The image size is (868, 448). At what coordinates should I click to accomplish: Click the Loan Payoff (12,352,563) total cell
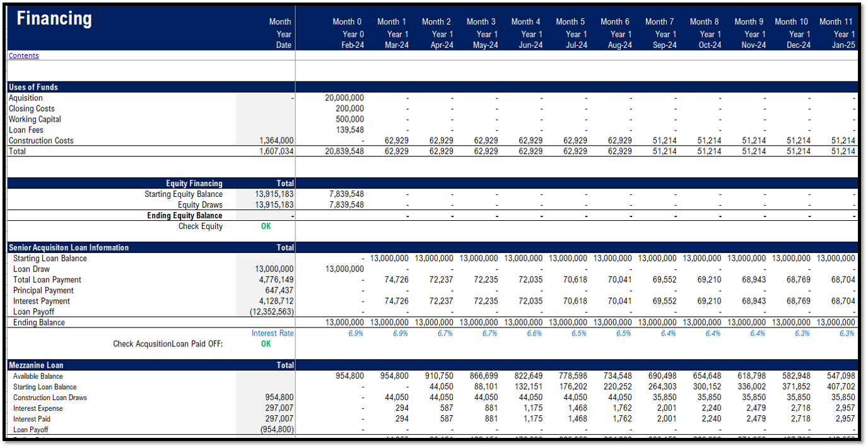coord(271,312)
